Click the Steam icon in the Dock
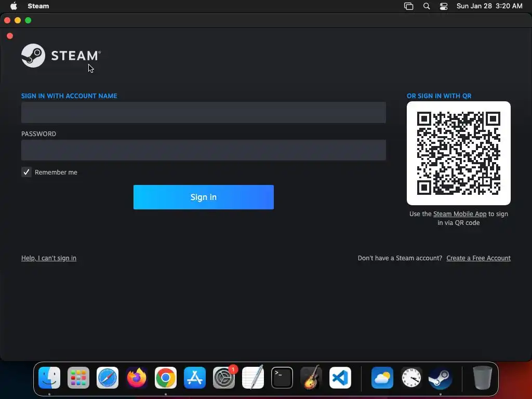 [441, 378]
